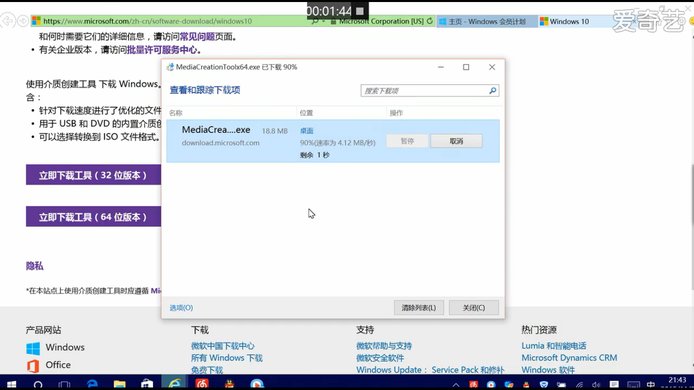694x390 pixels.
Task: Click the browser back arrow button
Action: pyautogui.click(x=7, y=21)
